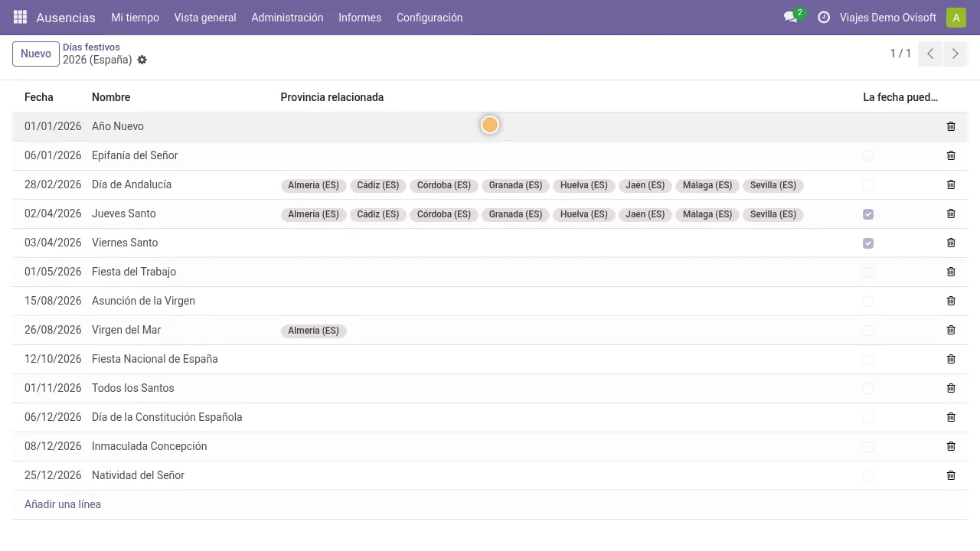Toggle checkbox for Fiesta del Trabajo
Image resolution: width=980 pixels, height=551 pixels.
868,272
